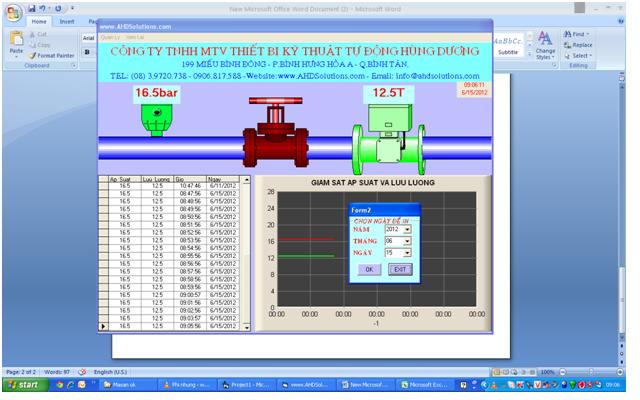This screenshot has width=640, height=400.
Task: Switch to the Insert ribbon tab
Action: (x=67, y=20)
